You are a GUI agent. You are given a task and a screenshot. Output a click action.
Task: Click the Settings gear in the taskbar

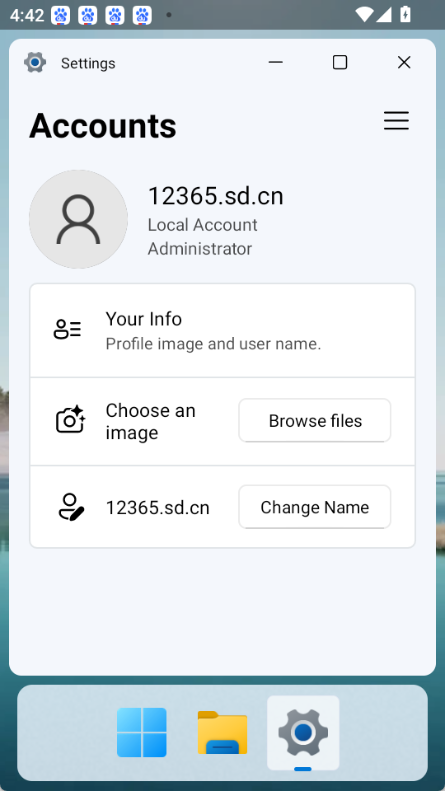tap(303, 732)
